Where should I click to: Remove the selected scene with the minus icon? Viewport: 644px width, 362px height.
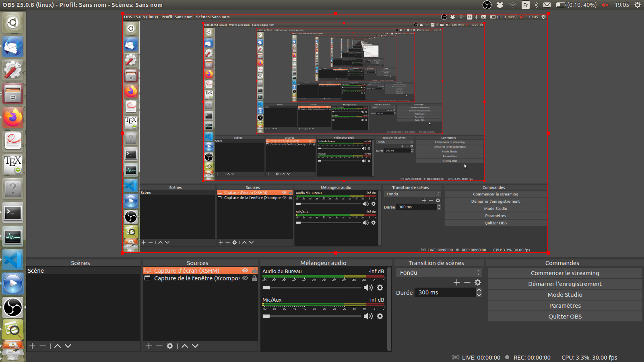43,346
